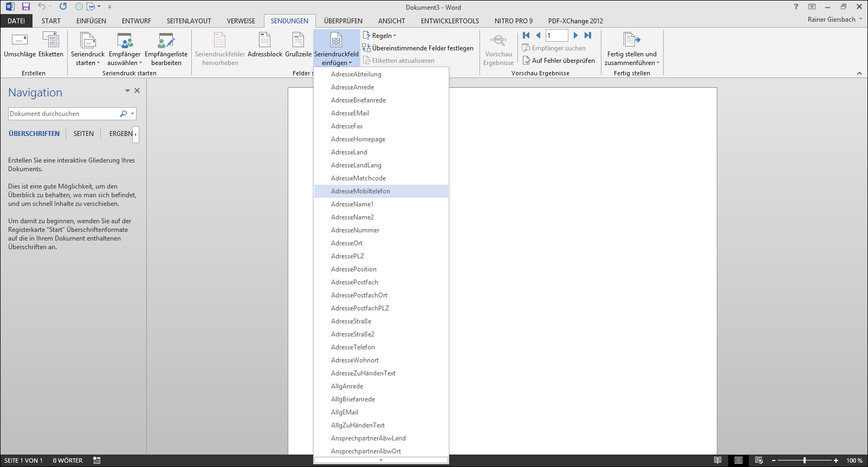Select AdresseName1 merge field
The height and width of the screenshot is (467, 868).
pyautogui.click(x=381, y=204)
